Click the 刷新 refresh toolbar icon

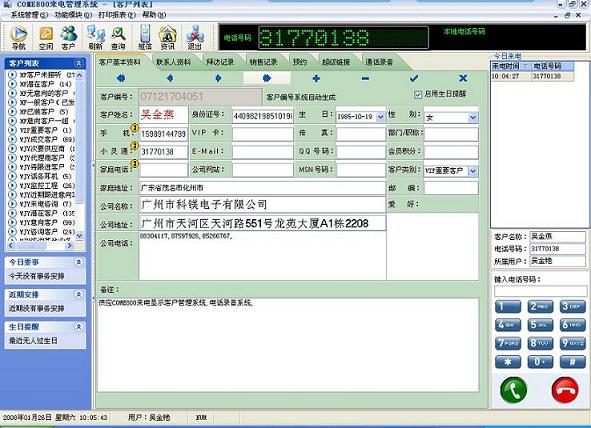click(96, 38)
